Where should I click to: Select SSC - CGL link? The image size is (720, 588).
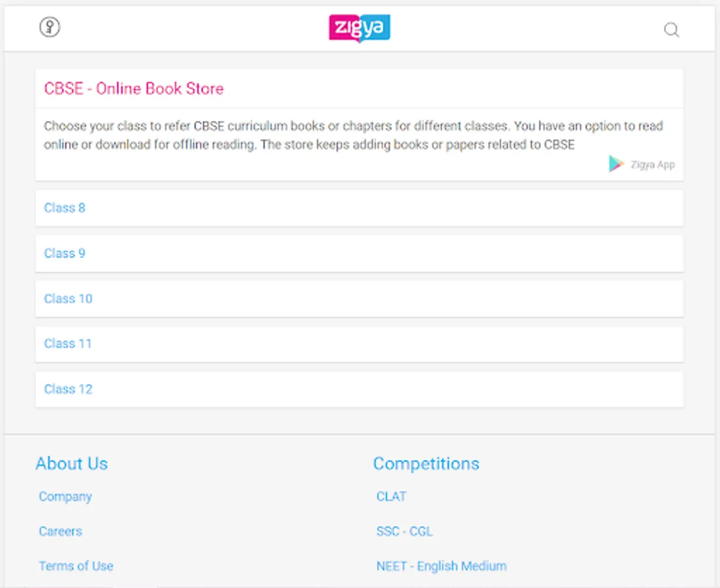click(404, 531)
